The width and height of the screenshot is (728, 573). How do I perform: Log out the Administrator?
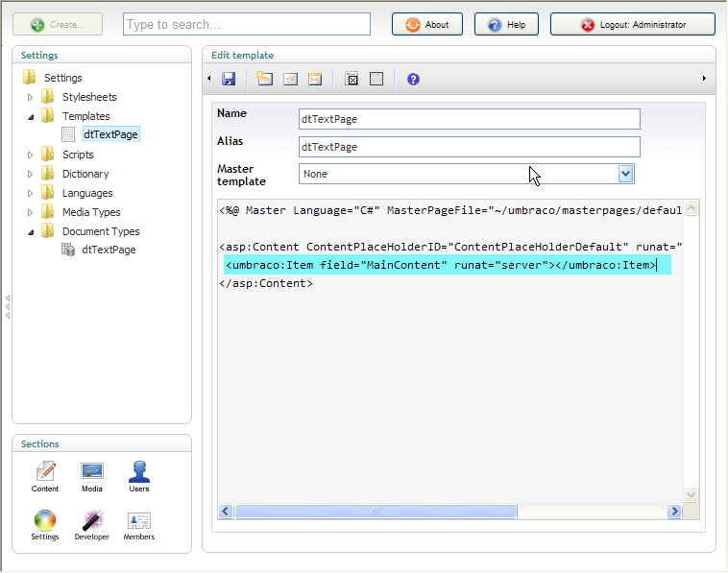pos(632,24)
